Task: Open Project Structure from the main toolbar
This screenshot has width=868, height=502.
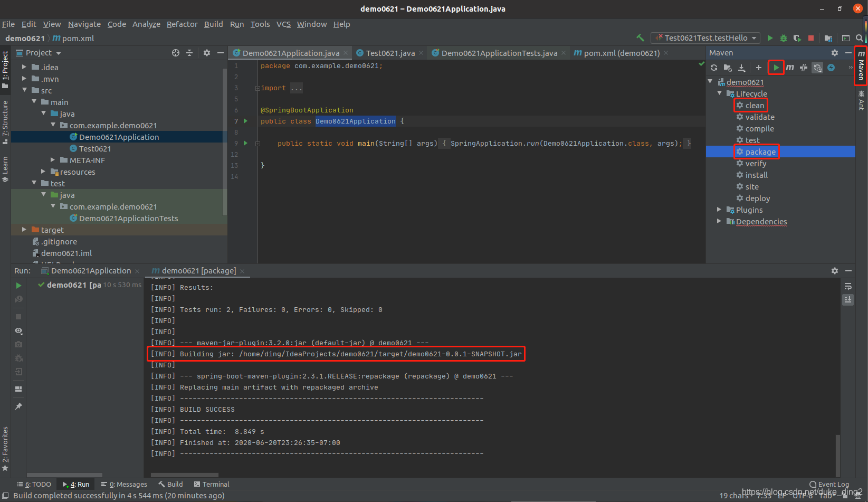Action: click(x=828, y=38)
